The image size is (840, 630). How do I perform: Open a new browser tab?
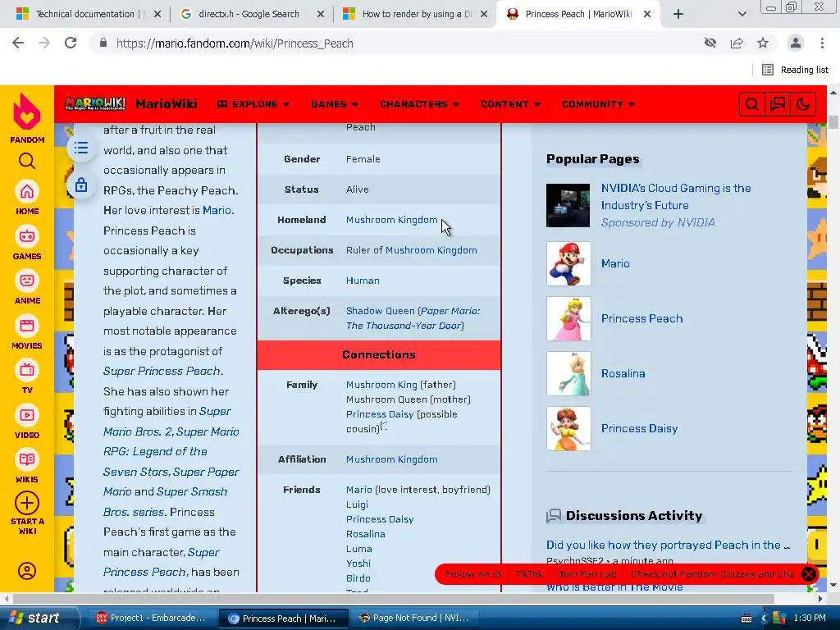pos(678,14)
